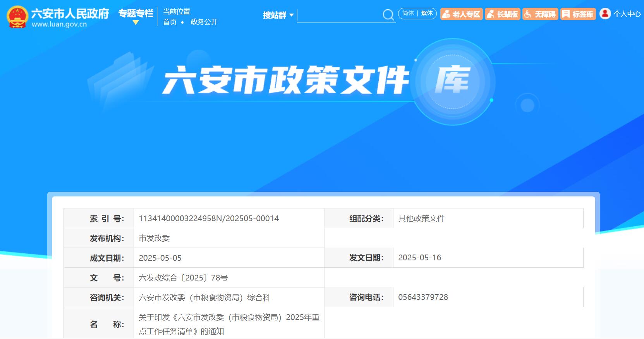Focus the site search input field

tap(340, 15)
